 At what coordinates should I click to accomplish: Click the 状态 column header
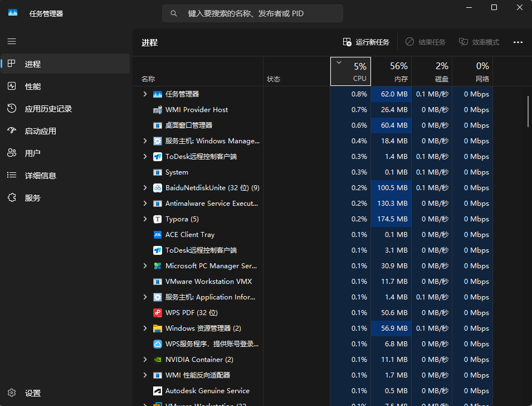click(296, 71)
